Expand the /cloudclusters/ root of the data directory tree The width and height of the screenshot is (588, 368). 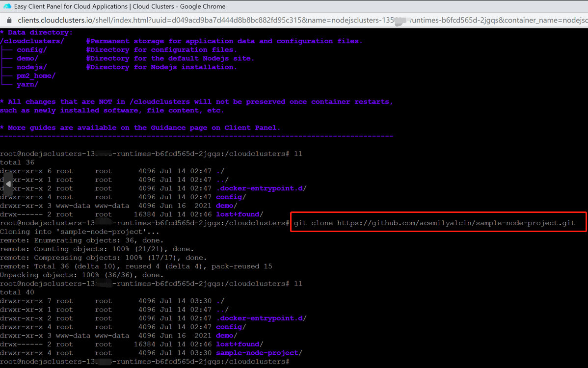click(x=31, y=41)
